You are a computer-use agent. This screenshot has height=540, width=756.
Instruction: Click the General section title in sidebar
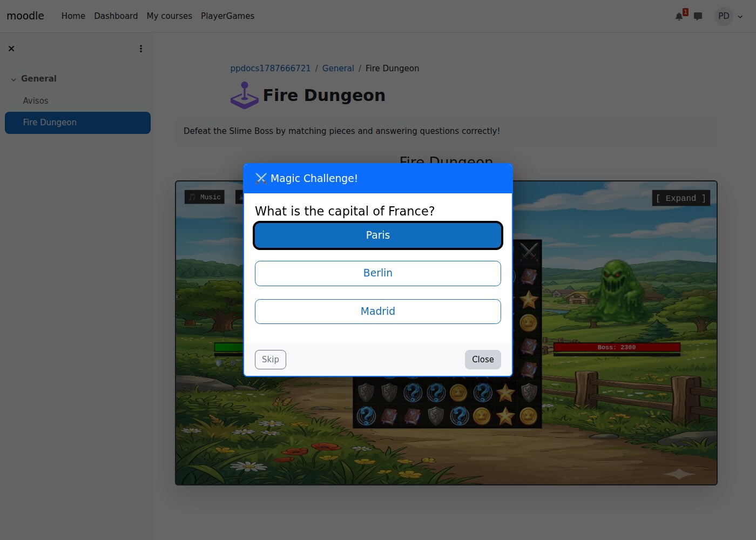(x=39, y=79)
